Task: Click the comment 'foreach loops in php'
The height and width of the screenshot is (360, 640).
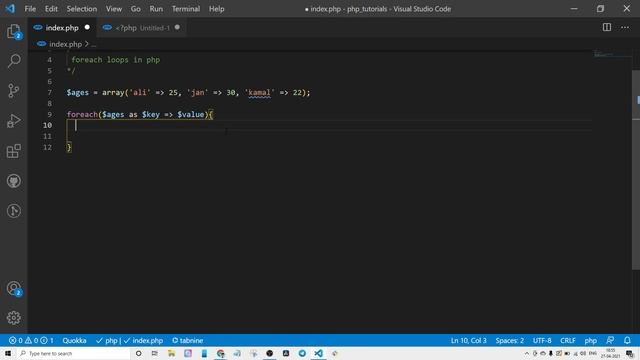Action: click(x=116, y=60)
